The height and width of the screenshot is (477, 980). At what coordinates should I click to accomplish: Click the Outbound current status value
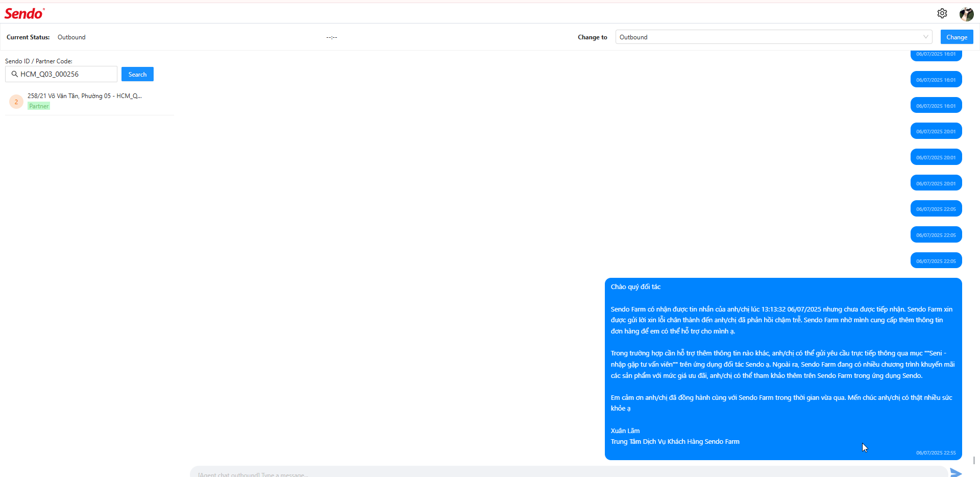[x=71, y=37]
